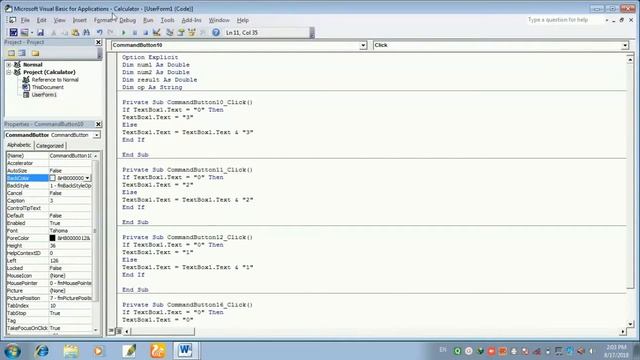This screenshot has width=640, height=360.
Task: Open the Insert menu
Action: [x=80, y=20]
